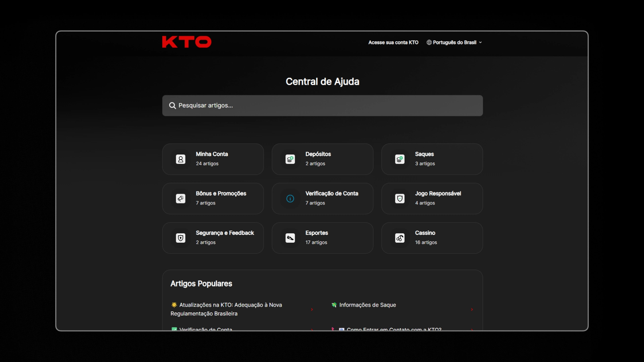Select the Cassino slot machine icon

399,238
